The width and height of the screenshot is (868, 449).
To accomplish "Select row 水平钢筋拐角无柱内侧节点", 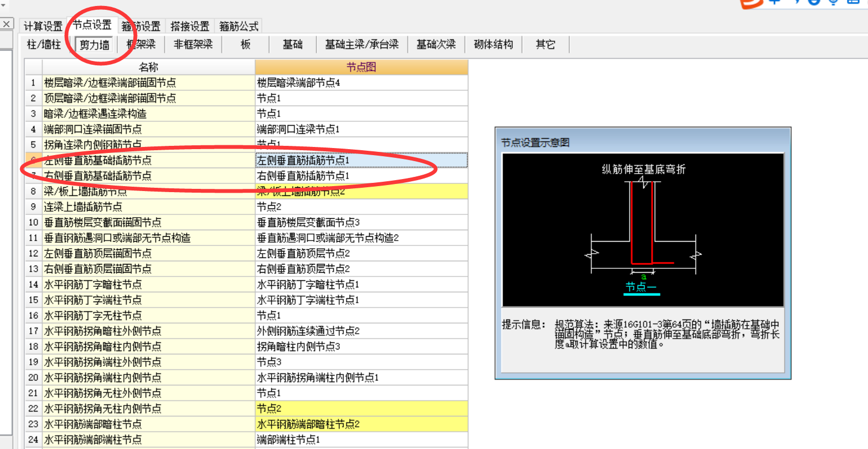I will (148, 408).
